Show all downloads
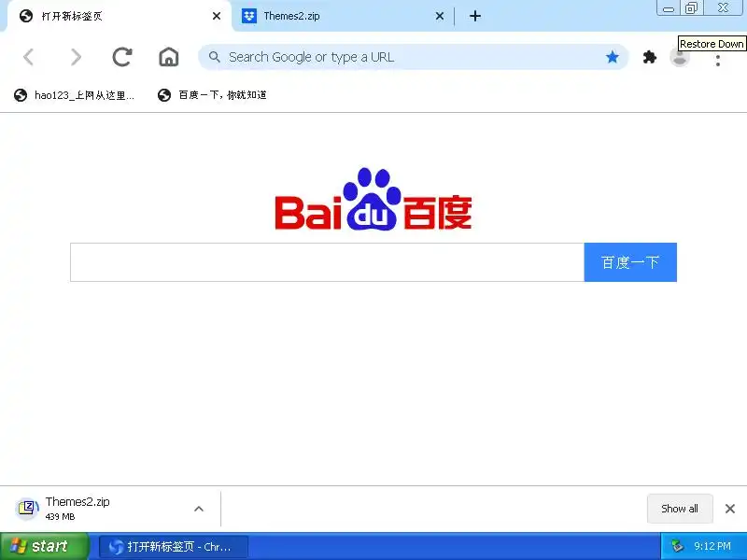Screen dimensions: 747x560 (680, 509)
